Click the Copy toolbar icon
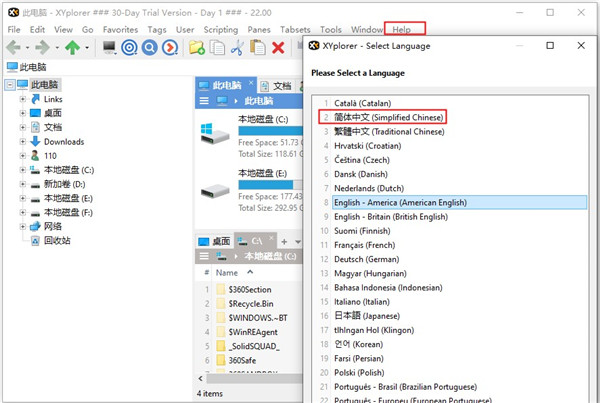Screen dimensions: 600x403 (x=217, y=47)
